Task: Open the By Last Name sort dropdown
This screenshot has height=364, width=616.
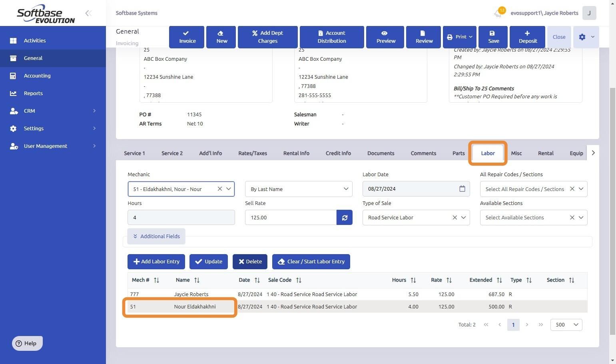Action: (x=299, y=189)
